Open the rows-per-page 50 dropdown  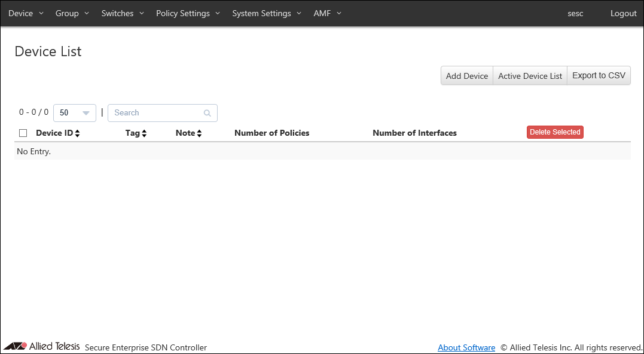[75, 113]
